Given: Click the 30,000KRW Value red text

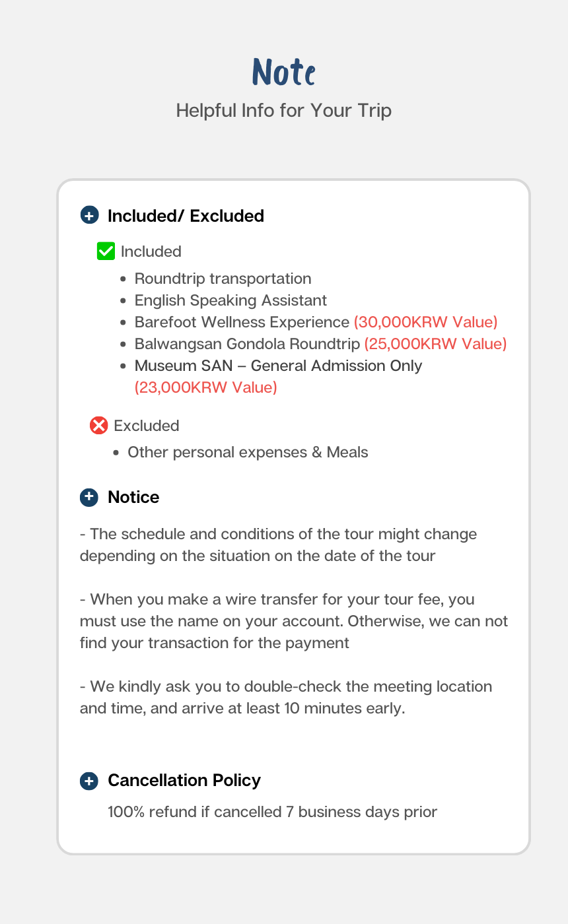Looking at the screenshot, I should point(426,322).
